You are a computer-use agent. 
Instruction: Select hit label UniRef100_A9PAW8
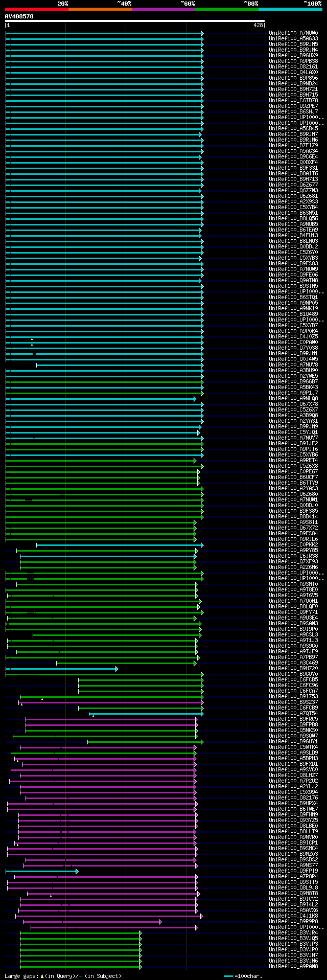[x=293, y=966]
